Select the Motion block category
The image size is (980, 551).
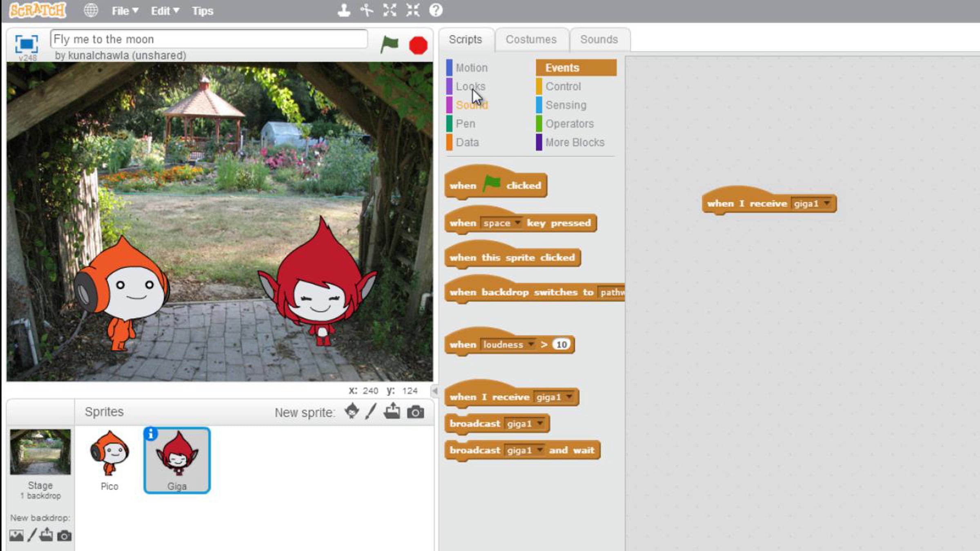(x=472, y=68)
